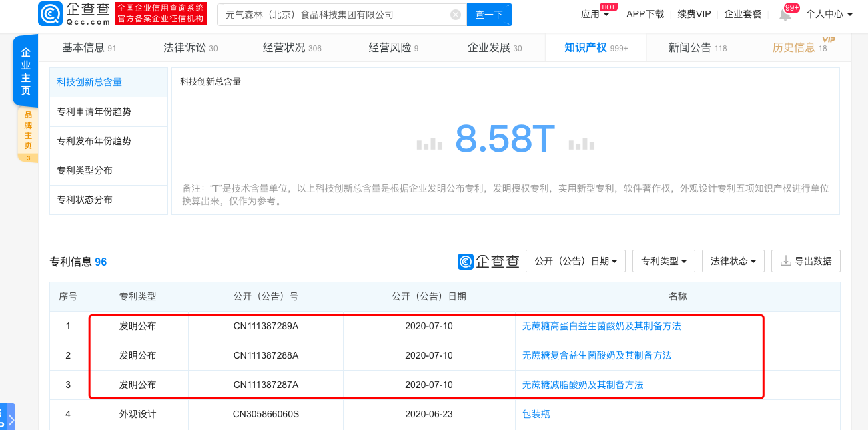Click the Qcc.com logo
868x430 pixels.
pos(75,14)
